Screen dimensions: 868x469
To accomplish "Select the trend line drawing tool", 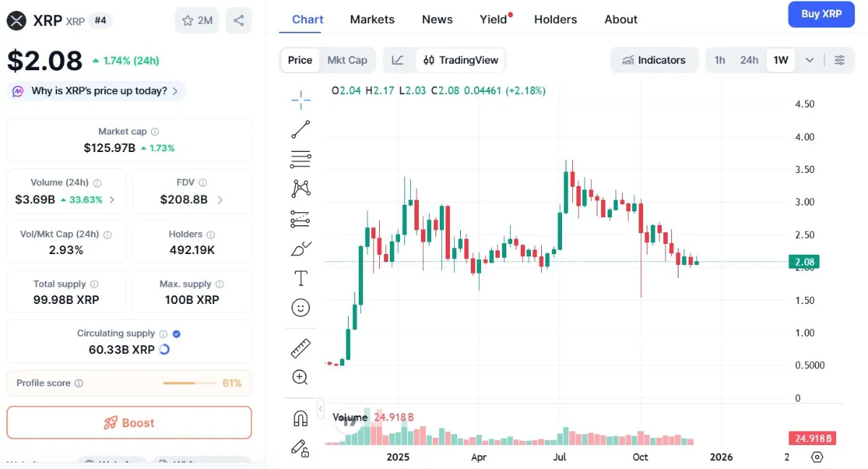I will 301,130.
